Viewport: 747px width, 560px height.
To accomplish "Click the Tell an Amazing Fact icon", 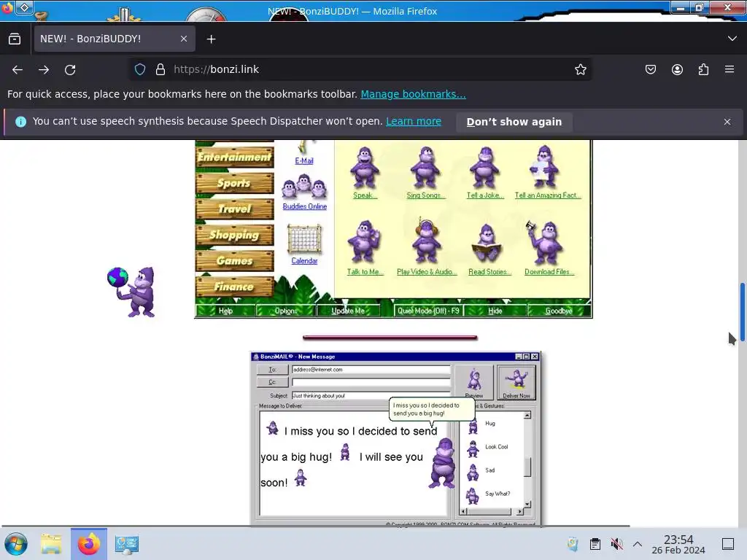I will [x=544, y=167].
